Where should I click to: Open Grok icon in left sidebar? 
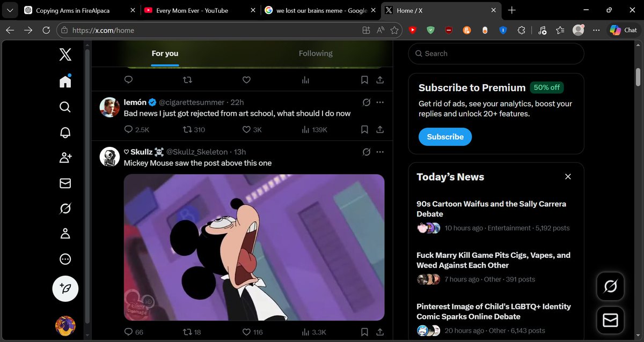point(65,209)
